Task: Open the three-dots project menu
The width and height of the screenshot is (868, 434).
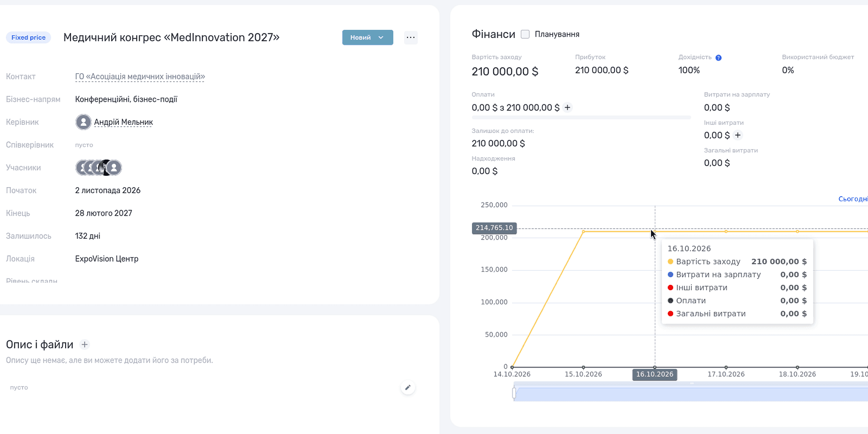Action: pos(410,38)
